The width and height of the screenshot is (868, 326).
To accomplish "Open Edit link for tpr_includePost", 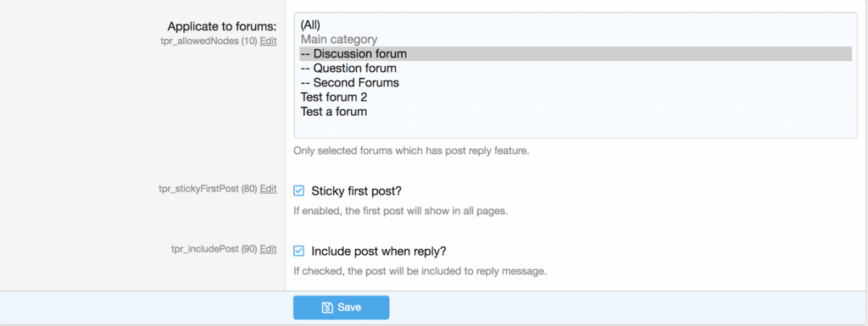I will point(268,249).
